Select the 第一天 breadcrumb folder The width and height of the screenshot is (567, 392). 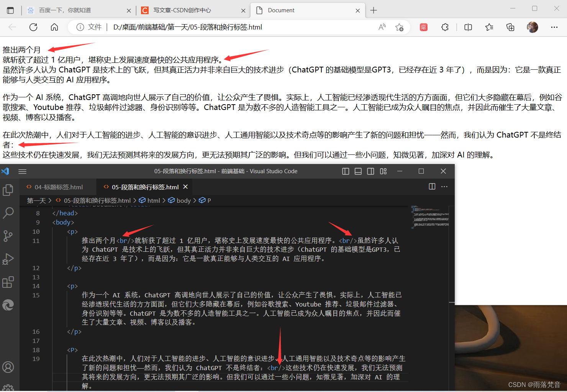tap(36, 200)
